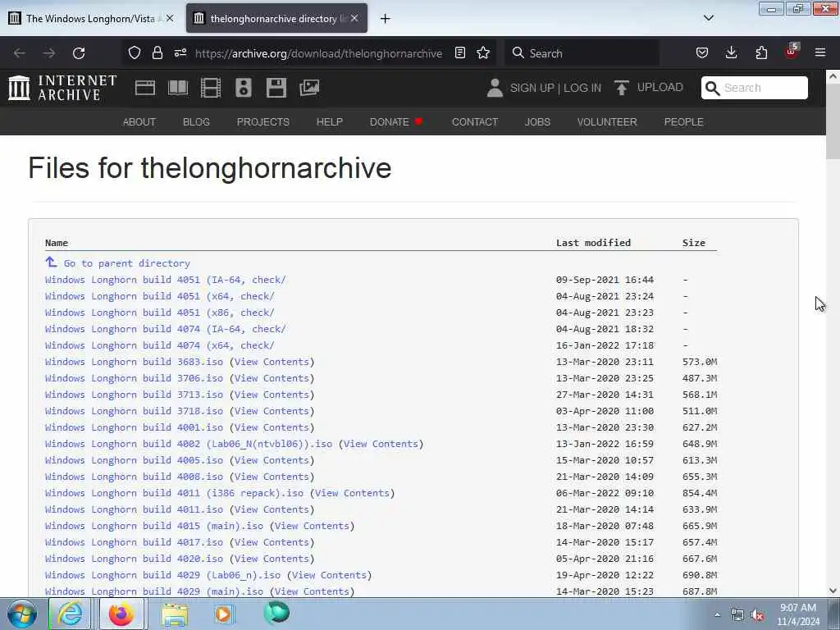Viewport: 840px width, 630px height.
Task: Download build 4011 (i386 repack).iso
Action: (174, 493)
